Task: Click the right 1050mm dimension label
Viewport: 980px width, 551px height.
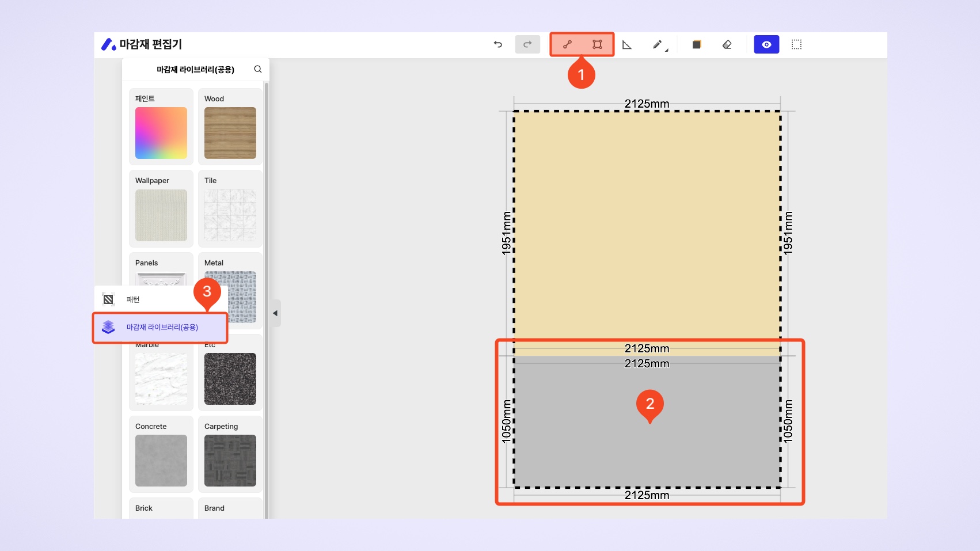Action: point(788,421)
